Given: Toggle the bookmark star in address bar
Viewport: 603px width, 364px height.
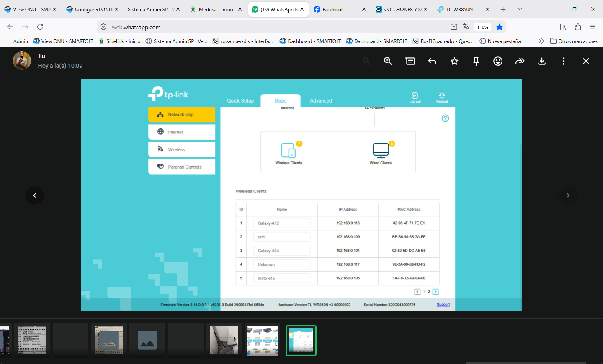Looking at the screenshot, I should click(500, 27).
